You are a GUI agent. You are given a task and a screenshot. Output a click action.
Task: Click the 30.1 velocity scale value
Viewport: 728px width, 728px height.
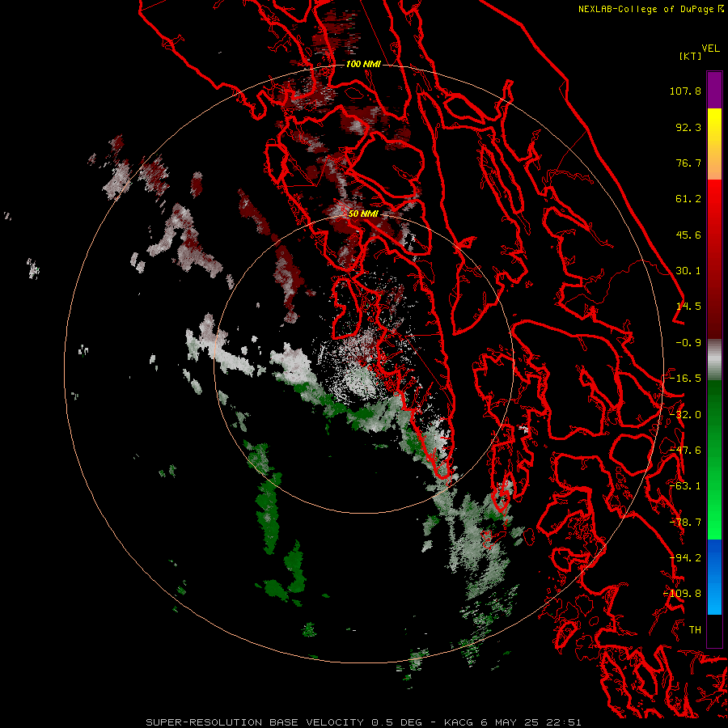688,271
